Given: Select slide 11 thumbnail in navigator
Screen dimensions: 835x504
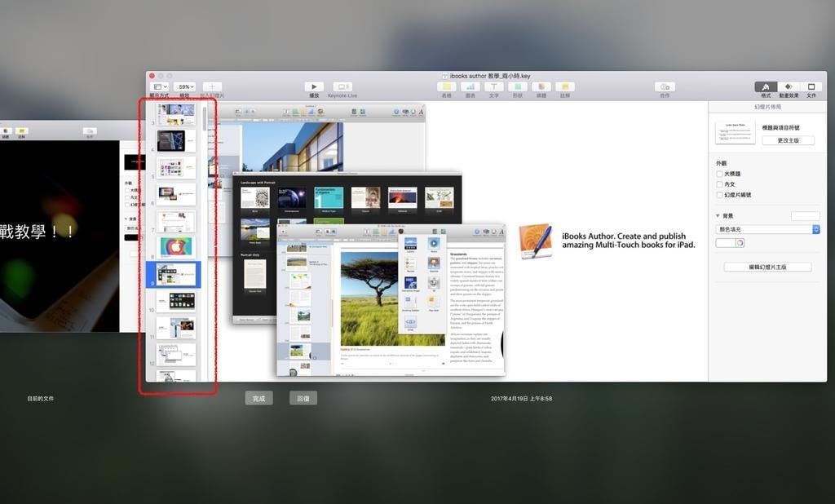Looking at the screenshot, I should tap(176, 328).
